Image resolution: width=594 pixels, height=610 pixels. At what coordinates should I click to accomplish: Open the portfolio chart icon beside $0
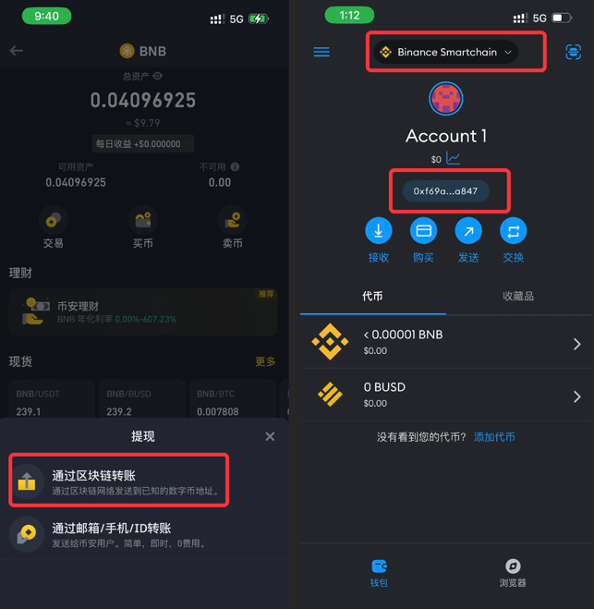click(x=453, y=158)
